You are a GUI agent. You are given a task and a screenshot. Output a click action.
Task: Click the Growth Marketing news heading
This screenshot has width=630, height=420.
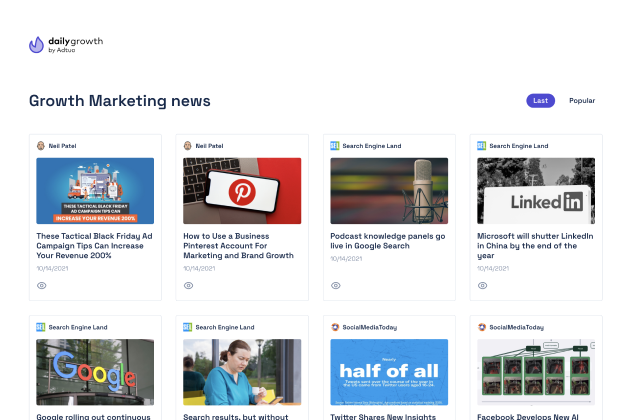coord(120,101)
